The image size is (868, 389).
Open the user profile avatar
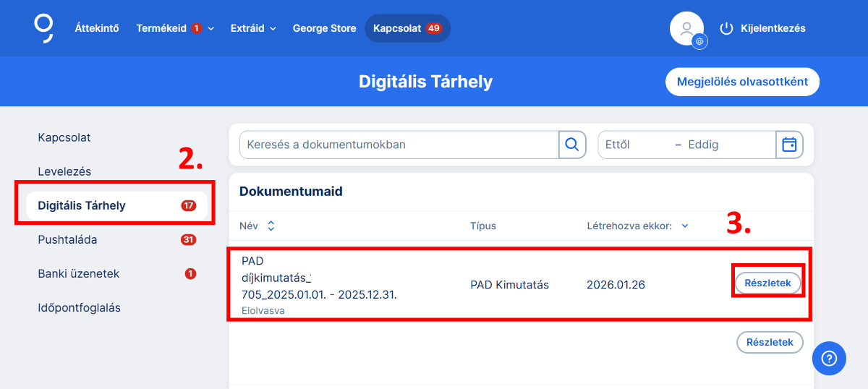tap(686, 28)
